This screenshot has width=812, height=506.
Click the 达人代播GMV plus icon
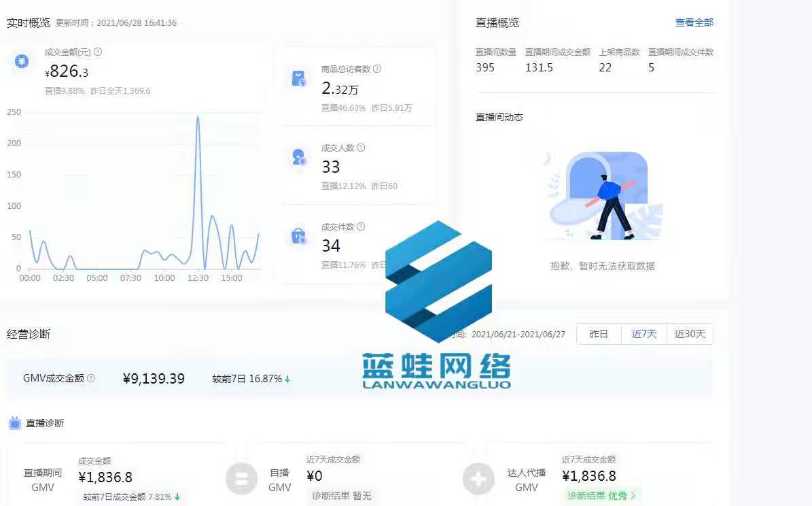[x=478, y=479]
